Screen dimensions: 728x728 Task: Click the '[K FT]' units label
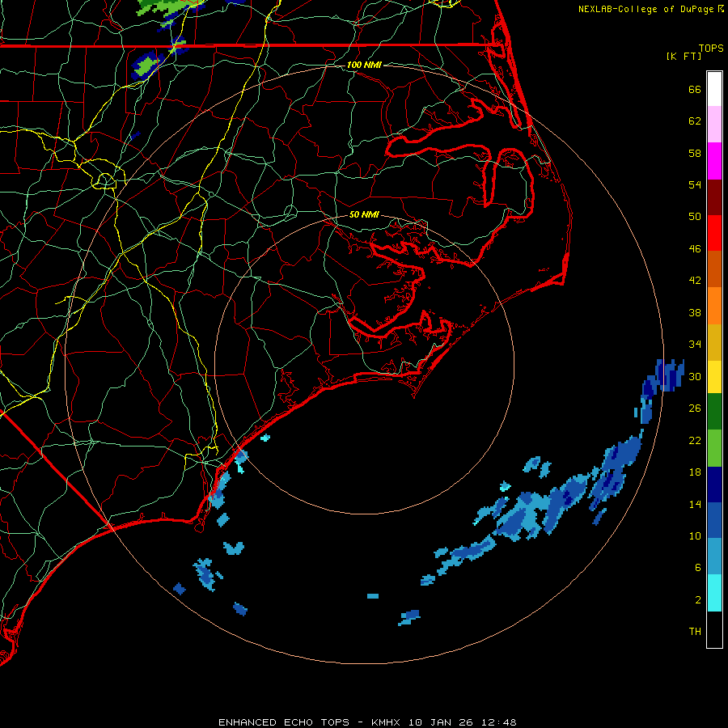(x=684, y=56)
